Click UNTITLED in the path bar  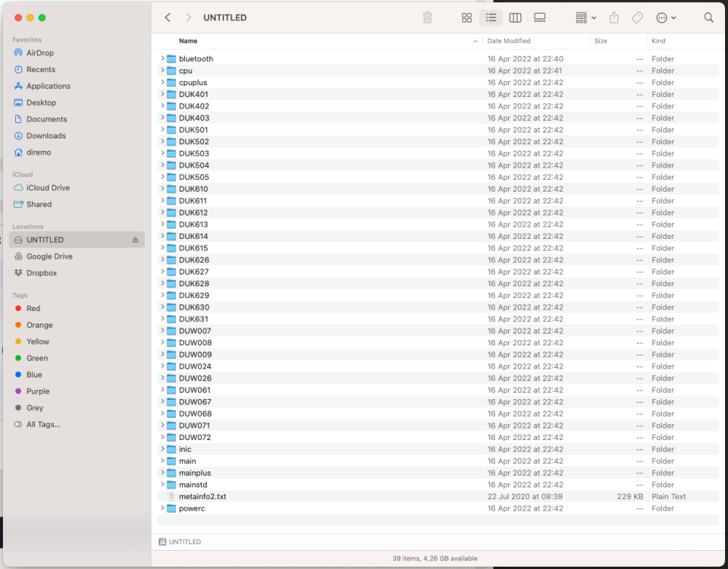(180, 541)
